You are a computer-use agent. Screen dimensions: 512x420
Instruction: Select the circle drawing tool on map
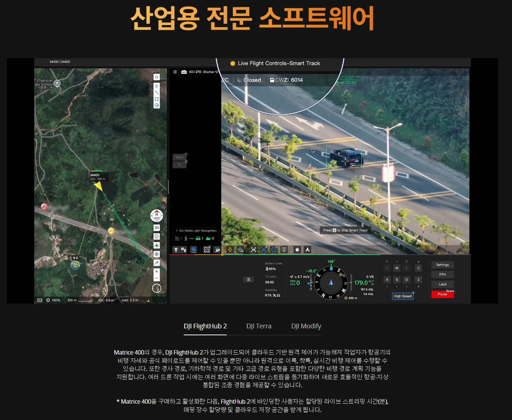pyautogui.click(x=156, y=105)
